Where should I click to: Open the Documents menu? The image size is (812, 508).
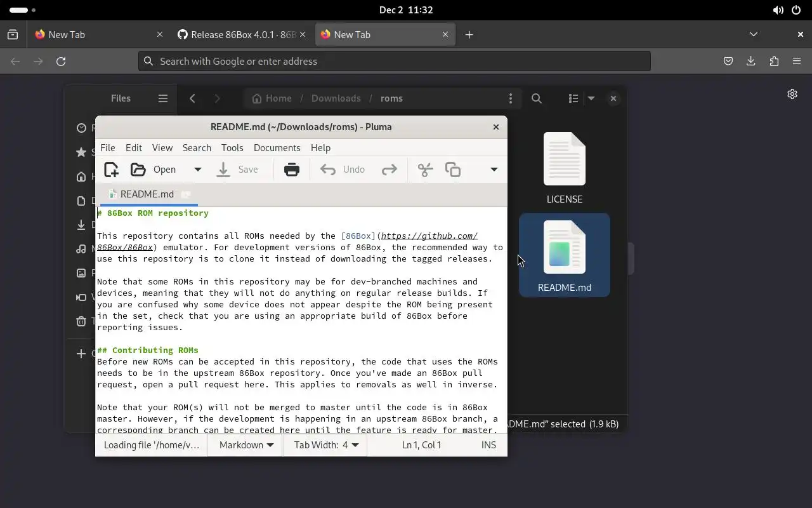point(277,147)
